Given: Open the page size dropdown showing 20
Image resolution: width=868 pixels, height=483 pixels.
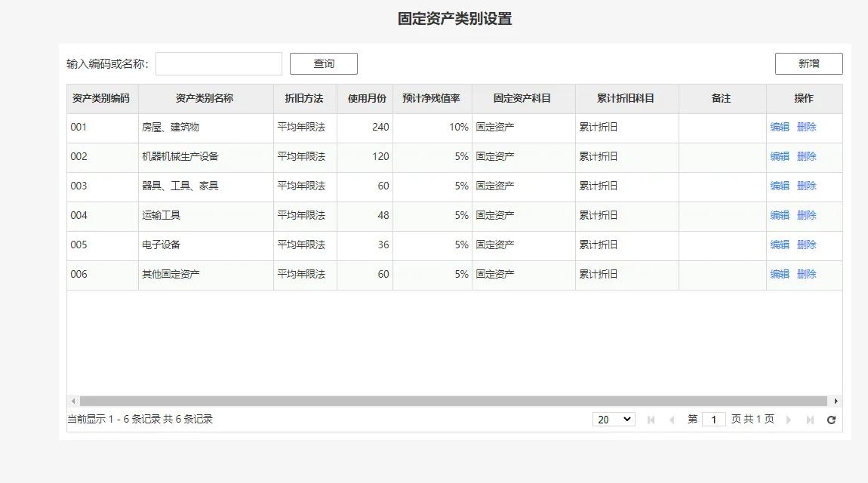Looking at the screenshot, I should point(614,419).
